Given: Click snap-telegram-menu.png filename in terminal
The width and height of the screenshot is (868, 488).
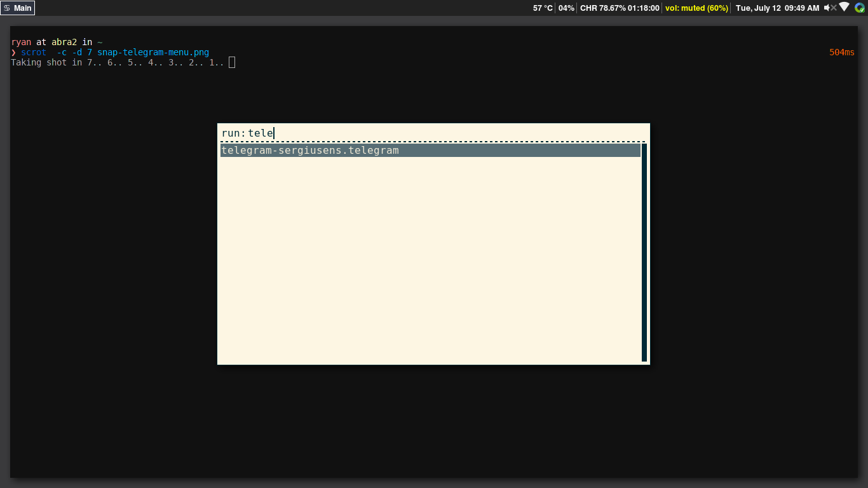Looking at the screenshot, I should 153,52.
